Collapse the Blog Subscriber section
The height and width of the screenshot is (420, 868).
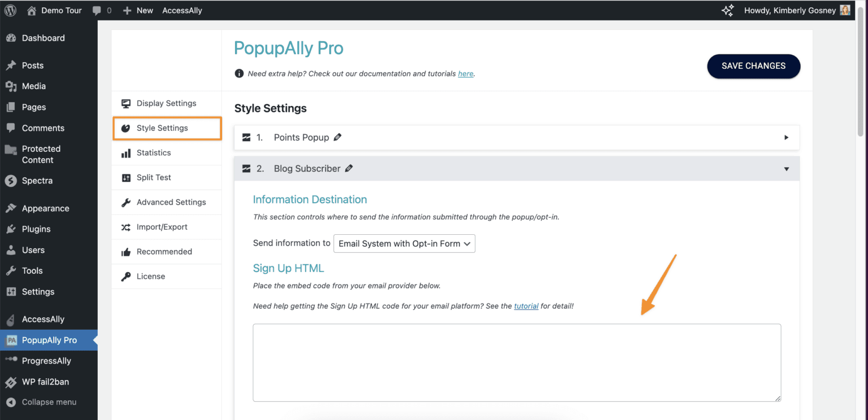[x=786, y=168]
